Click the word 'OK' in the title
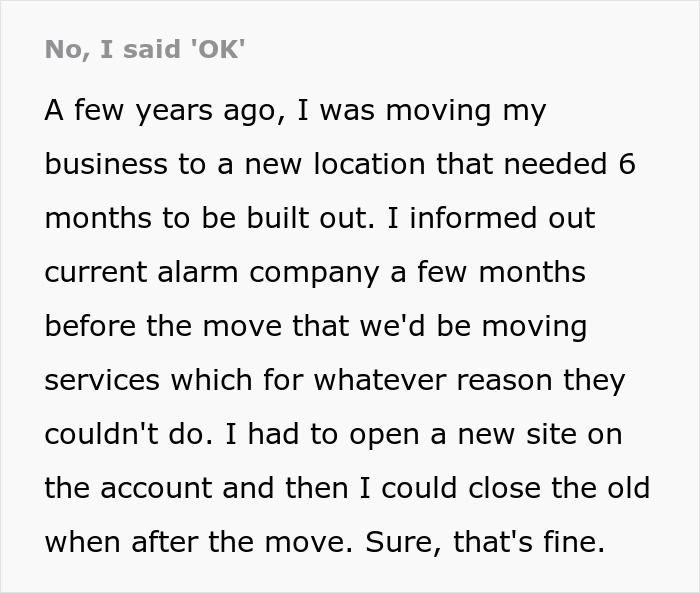 click(217, 49)
